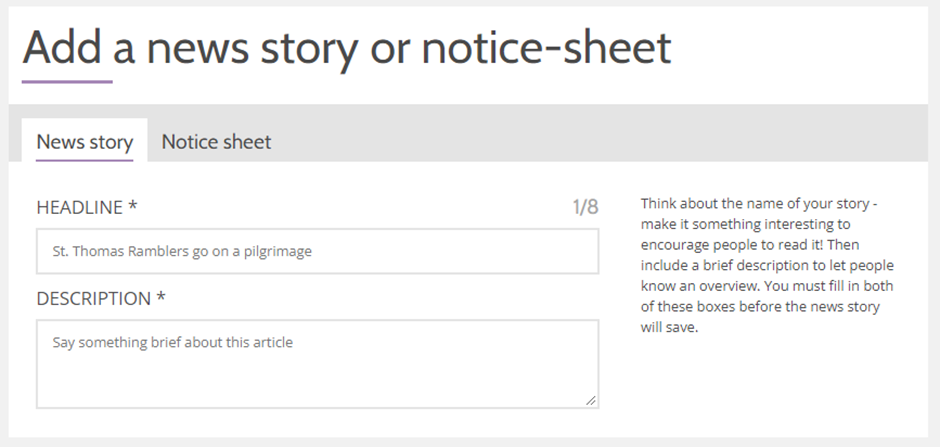This screenshot has height=447, width=940.
Task: Click the asterisk next to HEADLINE
Action: (132, 206)
